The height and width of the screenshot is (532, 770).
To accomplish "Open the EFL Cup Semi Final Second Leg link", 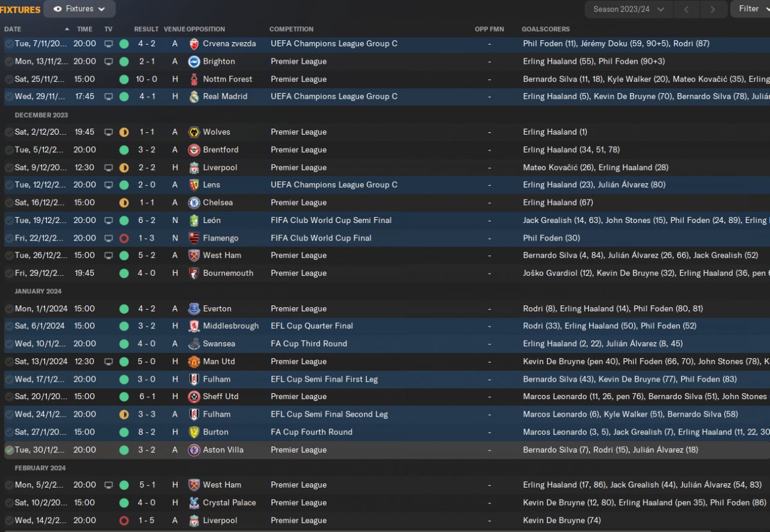I will click(x=329, y=415).
